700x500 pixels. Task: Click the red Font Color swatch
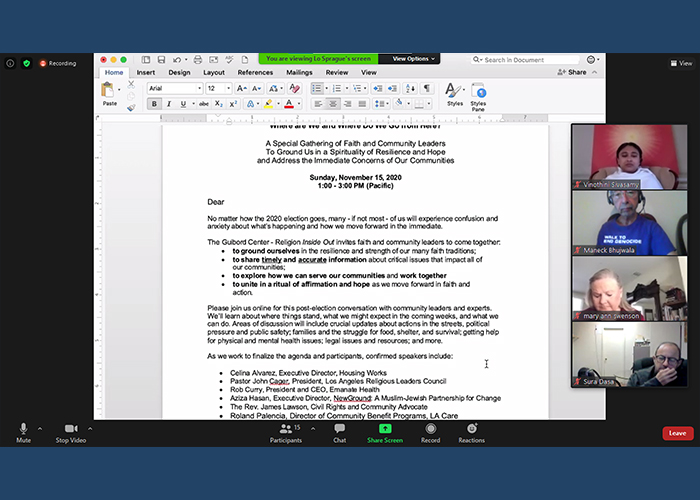(x=289, y=104)
